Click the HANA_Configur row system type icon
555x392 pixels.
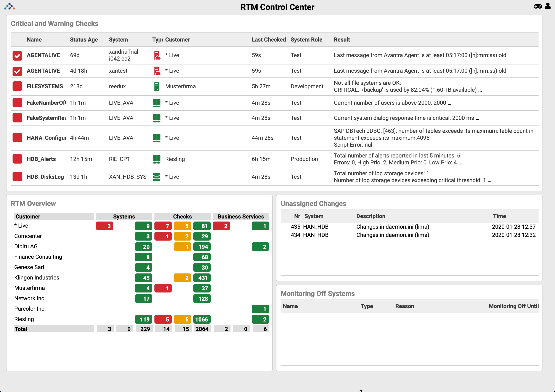(x=156, y=138)
